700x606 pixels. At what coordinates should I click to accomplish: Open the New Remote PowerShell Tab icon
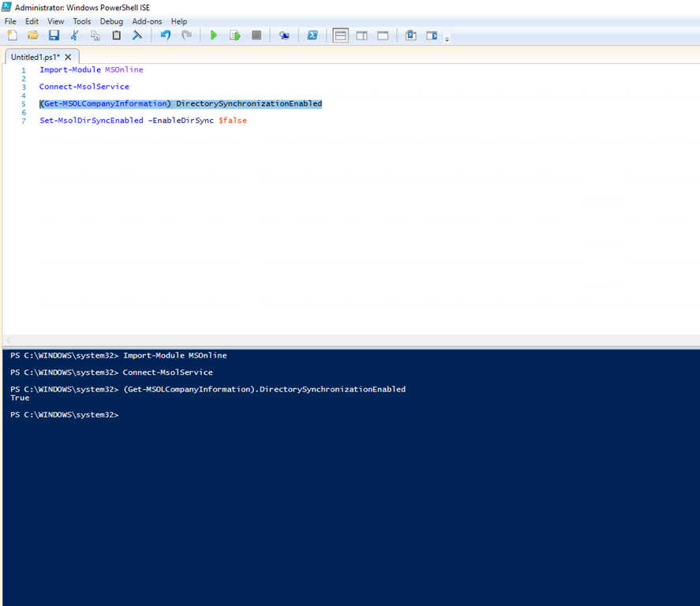pos(284,36)
